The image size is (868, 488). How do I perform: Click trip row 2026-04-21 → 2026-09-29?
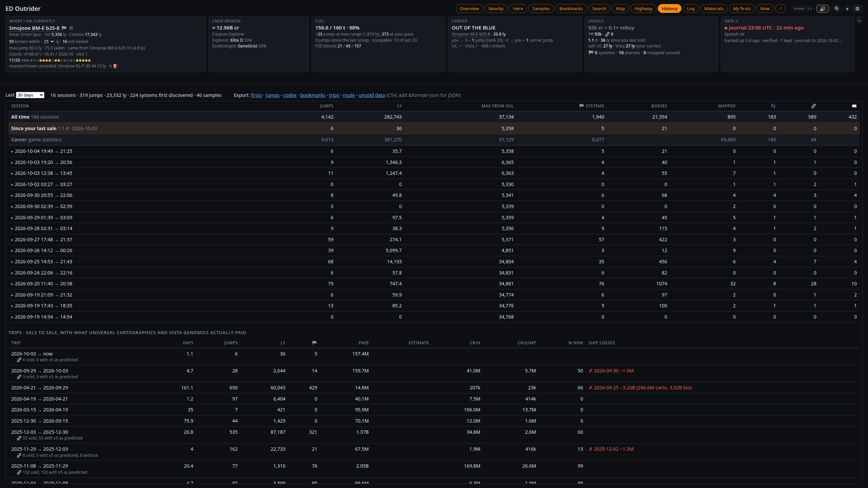(x=434, y=388)
